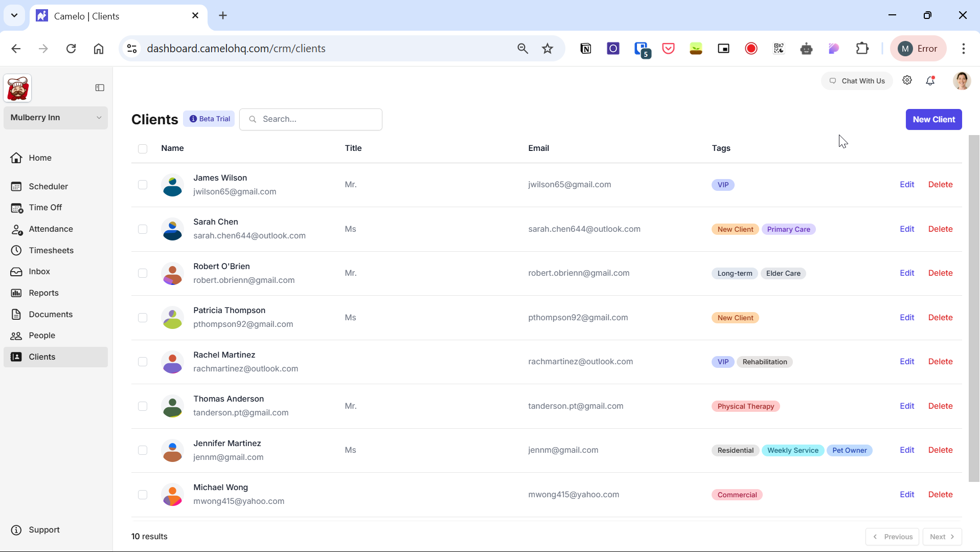
Task: Open the settings gear icon
Action: [907, 80]
